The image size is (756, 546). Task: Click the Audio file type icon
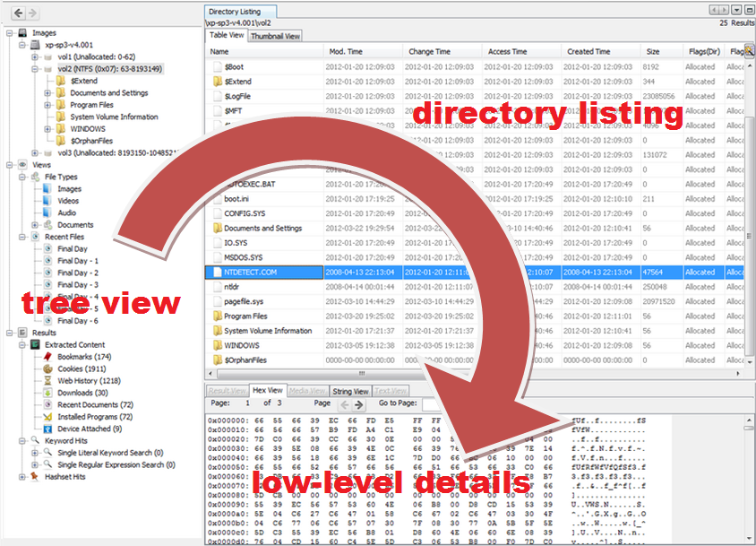(47, 212)
